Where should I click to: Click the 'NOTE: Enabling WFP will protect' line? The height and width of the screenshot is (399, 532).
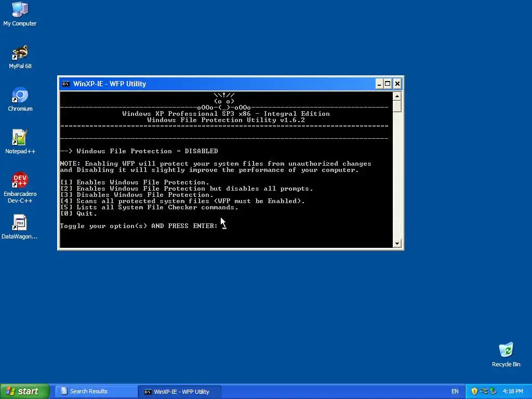(x=216, y=164)
